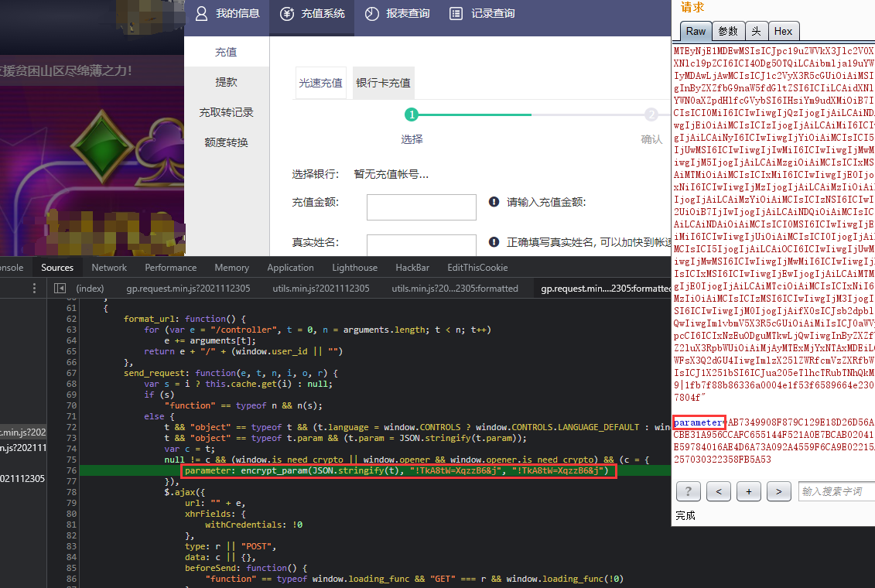875x588 pixels.
Task: Click the 真实姓名 input field
Action: point(421,245)
